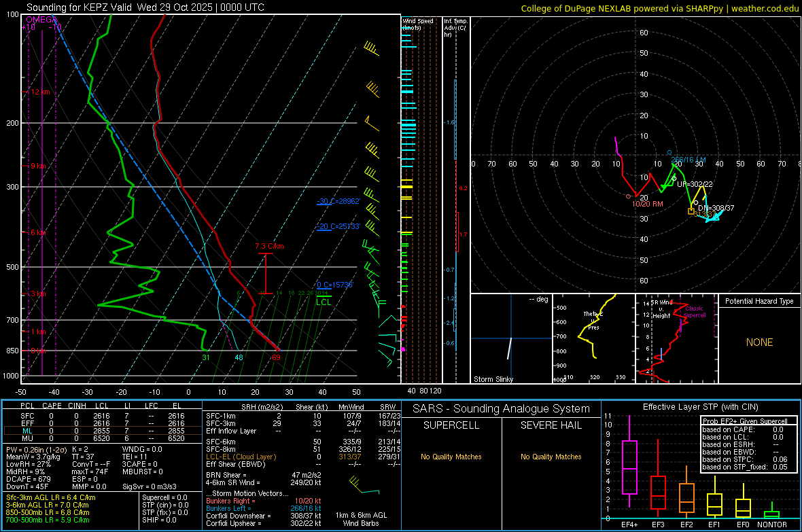Screen dimensions: 802x532
Task: Click the 10/20 RM hodograph label
Action: click(647, 204)
